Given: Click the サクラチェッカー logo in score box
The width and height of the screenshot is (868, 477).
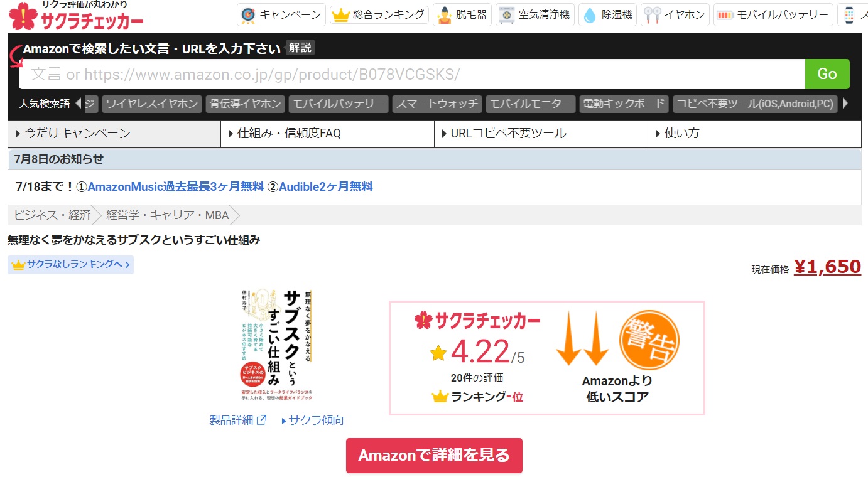Looking at the screenshot, I should 477,320.
